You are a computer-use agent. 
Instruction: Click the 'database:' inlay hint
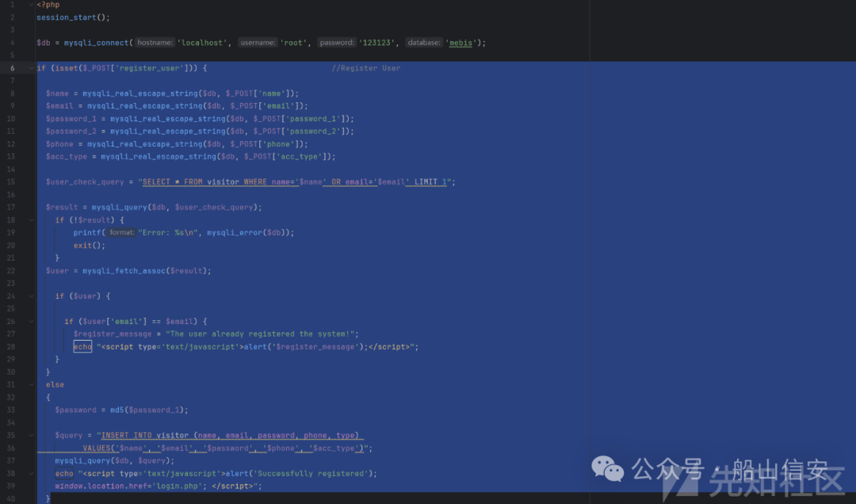[x=424, y=43]
